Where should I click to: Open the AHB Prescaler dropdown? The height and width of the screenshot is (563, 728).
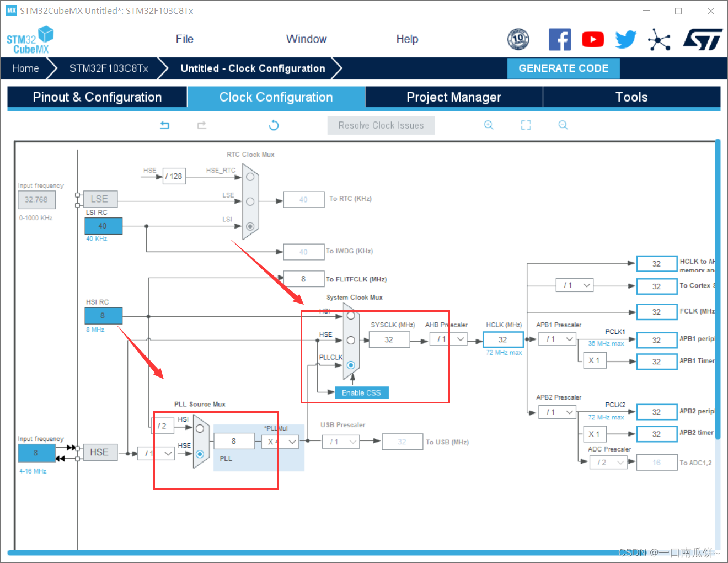click(449, 339)
